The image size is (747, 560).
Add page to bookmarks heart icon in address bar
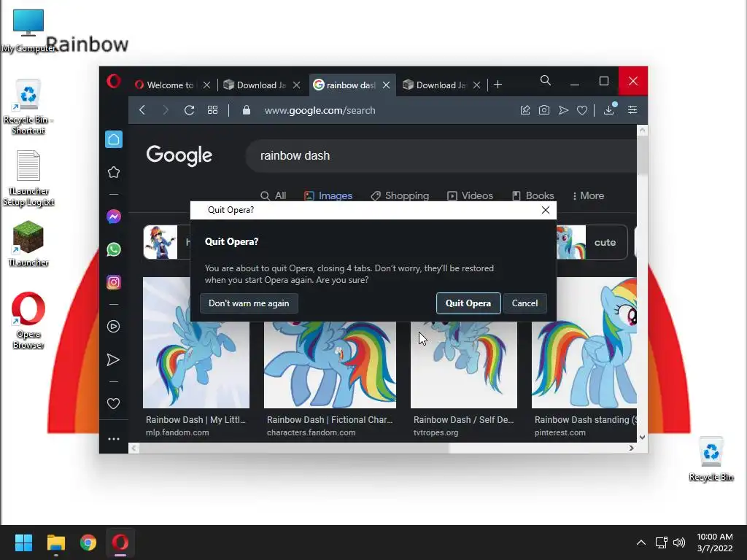point(582,111)
